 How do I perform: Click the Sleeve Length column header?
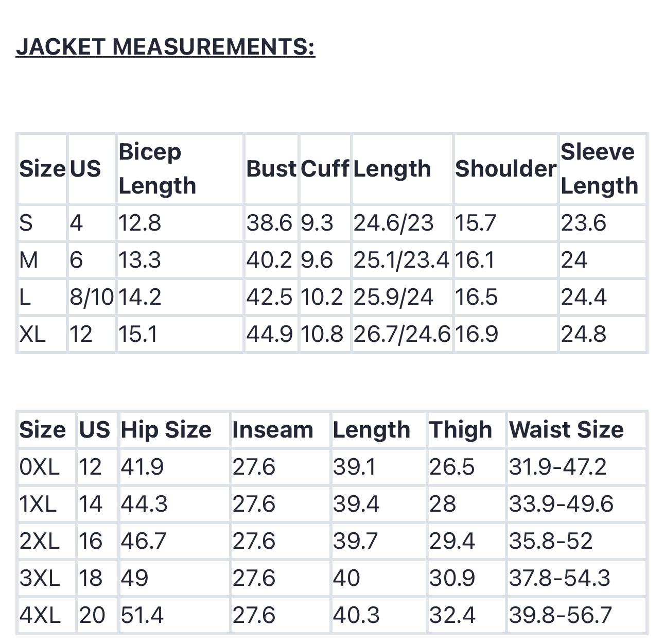599,168
